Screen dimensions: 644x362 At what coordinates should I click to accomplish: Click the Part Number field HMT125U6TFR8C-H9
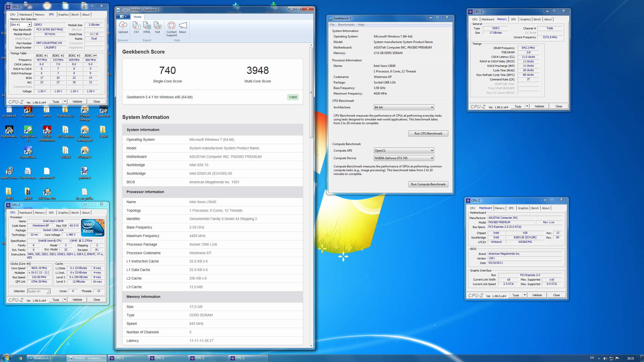coord(50,43)
